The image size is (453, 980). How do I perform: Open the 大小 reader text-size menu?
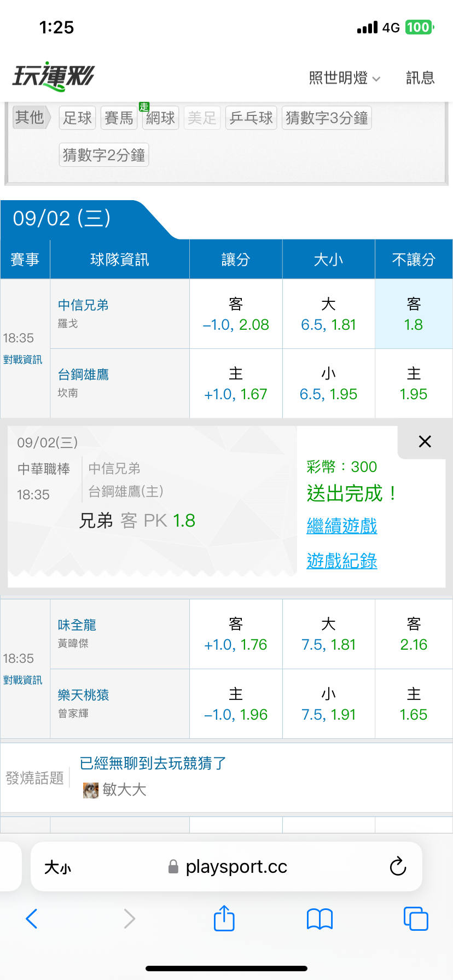tap(57, 867)
